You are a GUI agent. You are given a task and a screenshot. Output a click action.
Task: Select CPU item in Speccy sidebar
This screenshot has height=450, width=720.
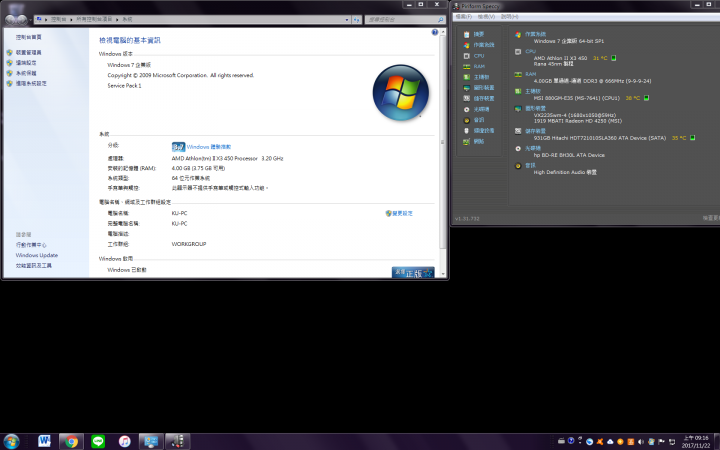tap(478, 56)
